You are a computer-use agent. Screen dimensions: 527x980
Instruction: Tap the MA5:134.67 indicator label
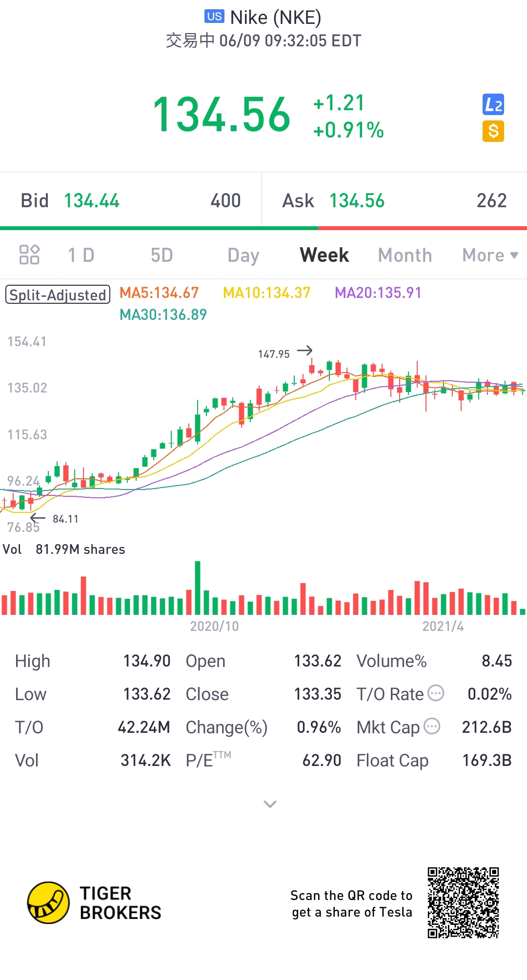click(x=159, y=293)
